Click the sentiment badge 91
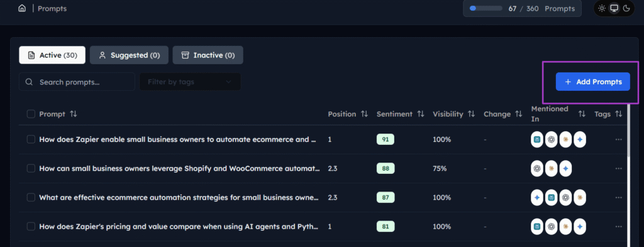The width and height of the screenshot is (644, 247). (x=386, y=139)
